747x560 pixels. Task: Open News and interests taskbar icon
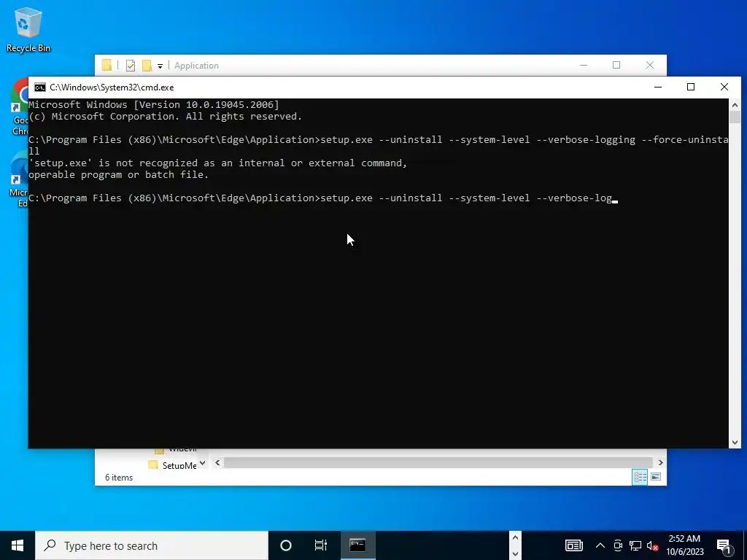[573, 545]
